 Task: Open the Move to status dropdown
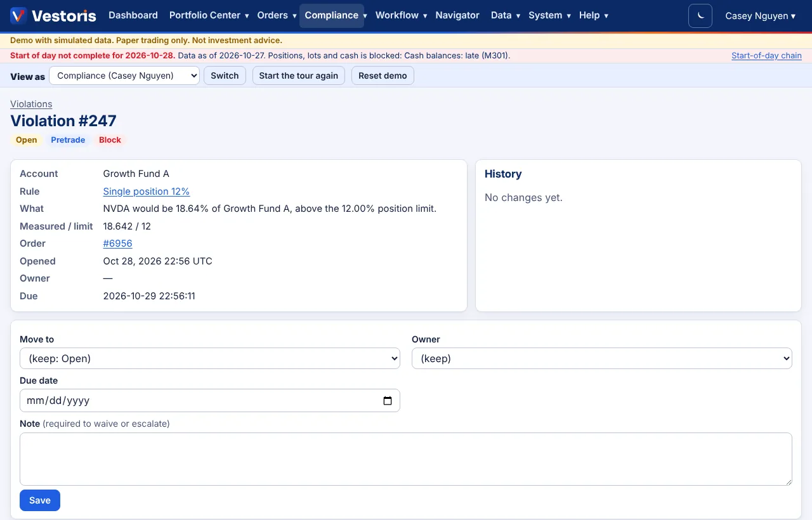(x=210, y=358)
